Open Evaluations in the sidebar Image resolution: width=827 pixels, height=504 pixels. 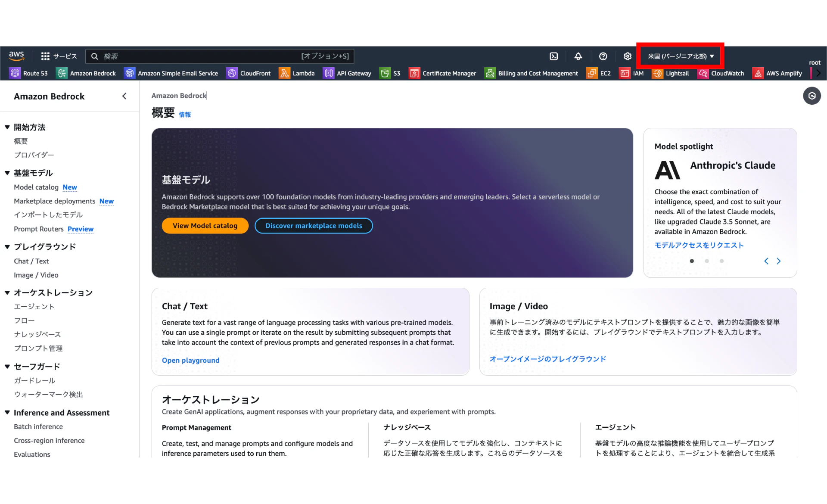(32, 454)
